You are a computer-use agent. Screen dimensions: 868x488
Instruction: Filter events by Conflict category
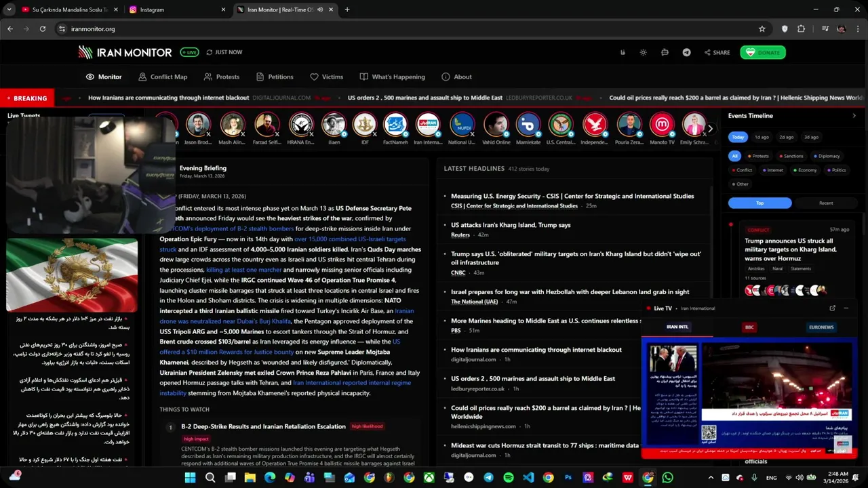741,170
